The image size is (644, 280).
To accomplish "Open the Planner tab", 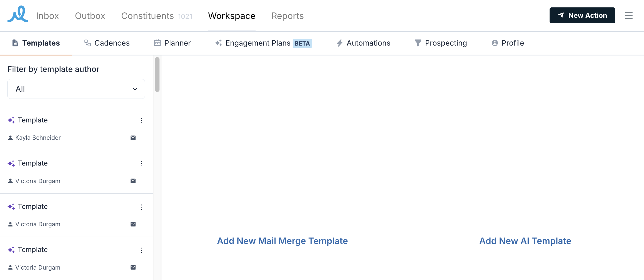I will [172, 43].
